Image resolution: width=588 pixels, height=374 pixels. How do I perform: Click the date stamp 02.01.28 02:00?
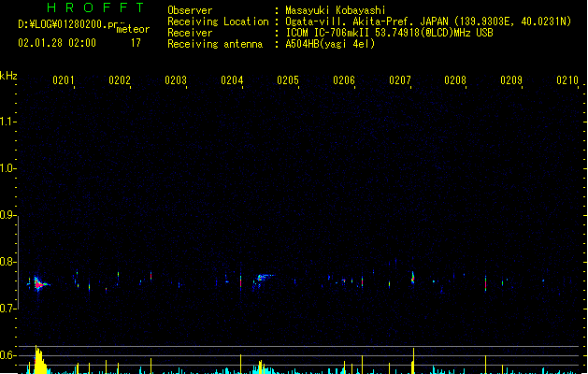pyautogui.click(x=57, y=43)
